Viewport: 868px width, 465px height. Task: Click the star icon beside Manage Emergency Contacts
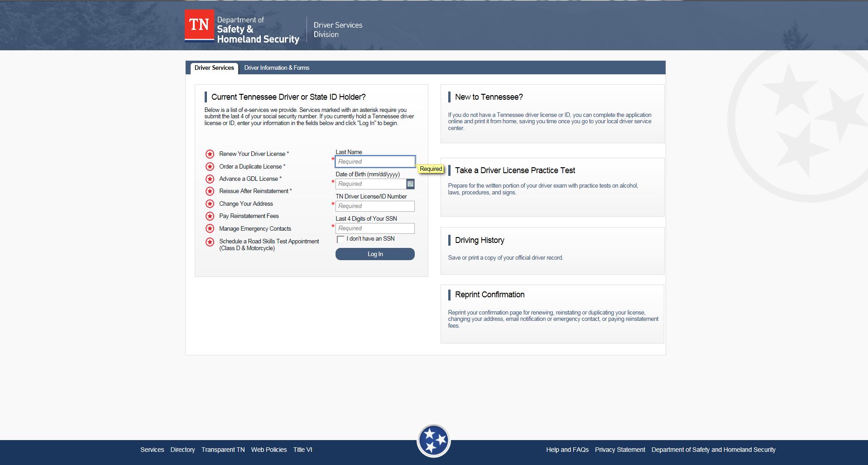(210, 229)
